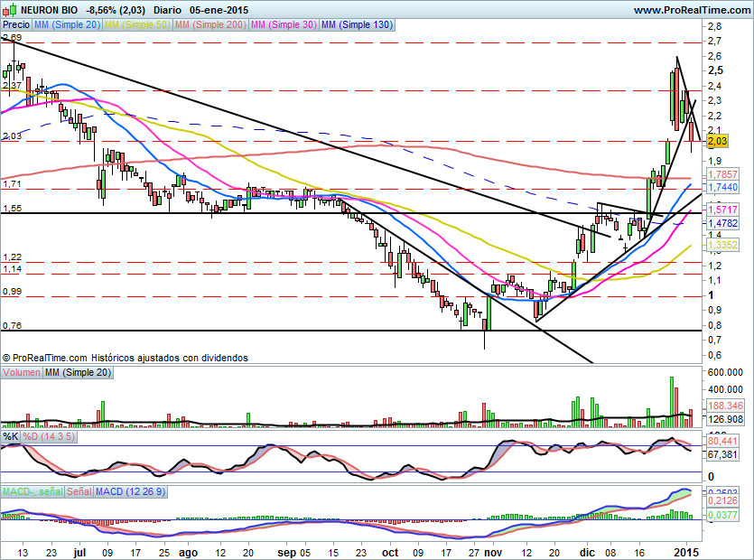Click MM (Simple 20) in volume panel

[79, 372]
